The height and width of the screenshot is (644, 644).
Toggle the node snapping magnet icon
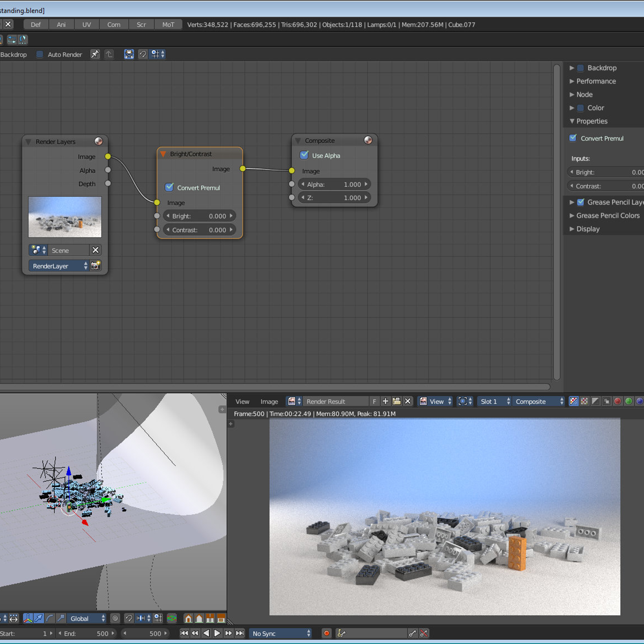(x=143, y=54)
